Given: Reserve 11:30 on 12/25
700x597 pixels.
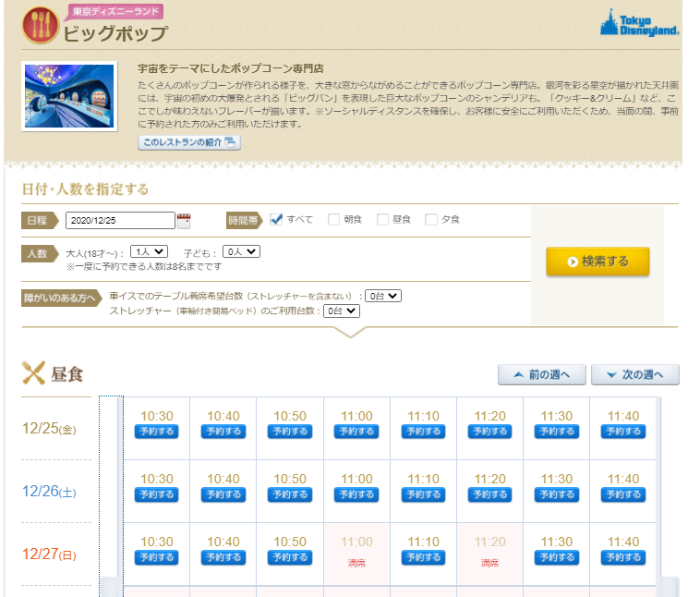Looking at the screenshot, I should point(557,432).
